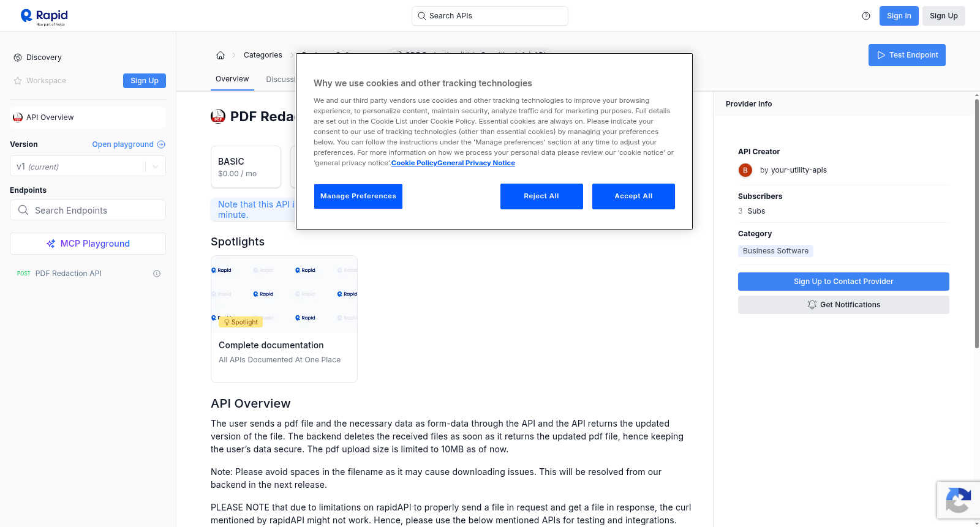The width and height of the screenshot is (980, 527).
Task: Click the Provider Info heading
Action: click(748, 104)
